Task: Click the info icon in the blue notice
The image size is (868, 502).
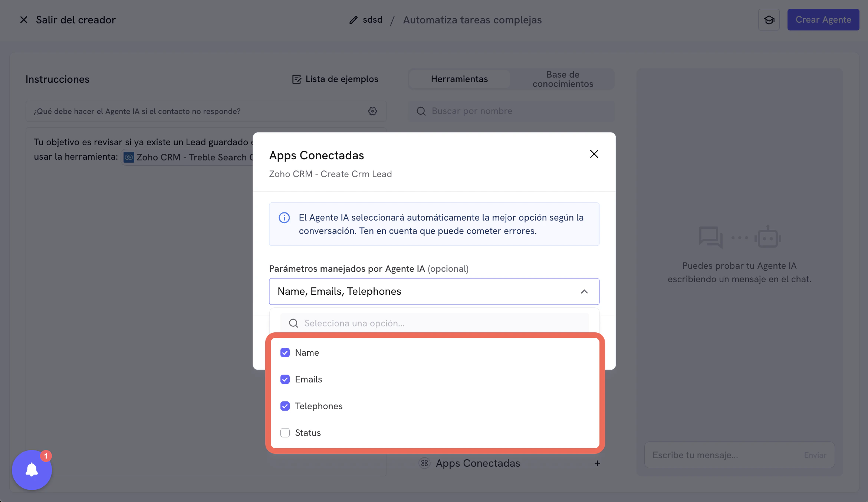Action: 284,218
